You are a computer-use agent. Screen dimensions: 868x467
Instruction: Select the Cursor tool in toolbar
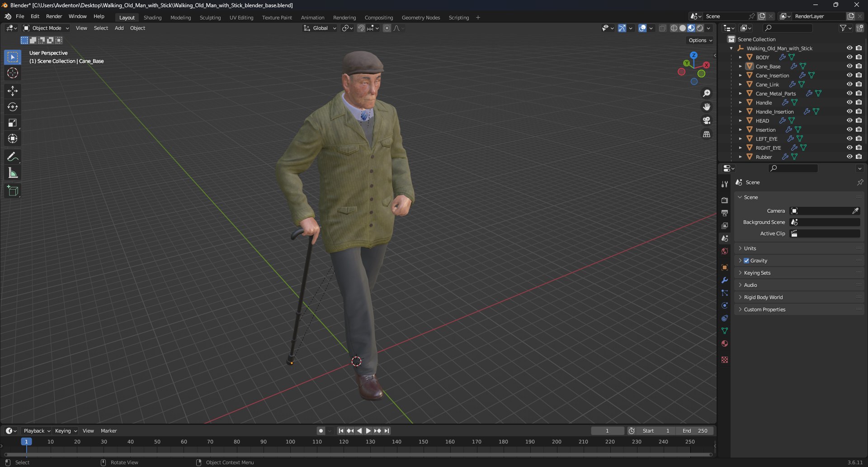coord(13,73)
